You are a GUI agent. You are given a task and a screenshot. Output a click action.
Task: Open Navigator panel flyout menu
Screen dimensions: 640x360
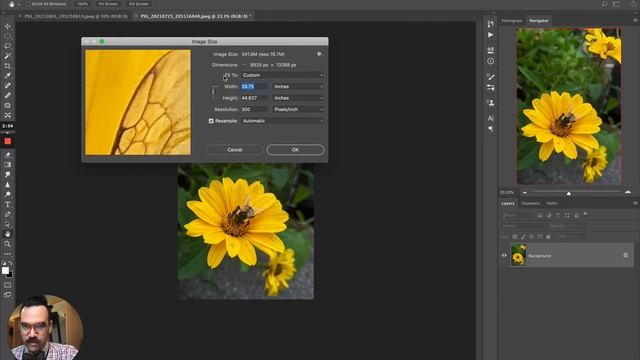coord(635,20)
